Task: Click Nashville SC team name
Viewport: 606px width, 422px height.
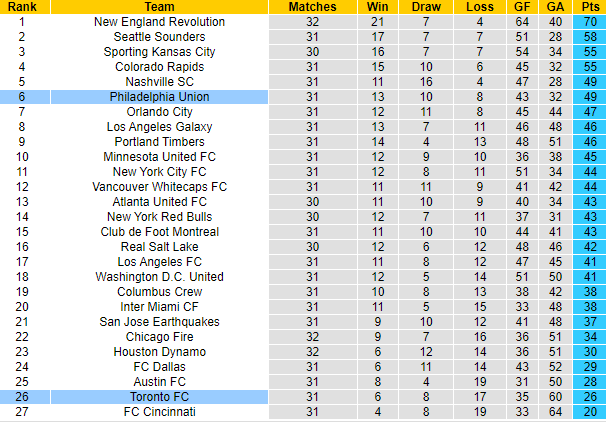Action: [158, 81]
